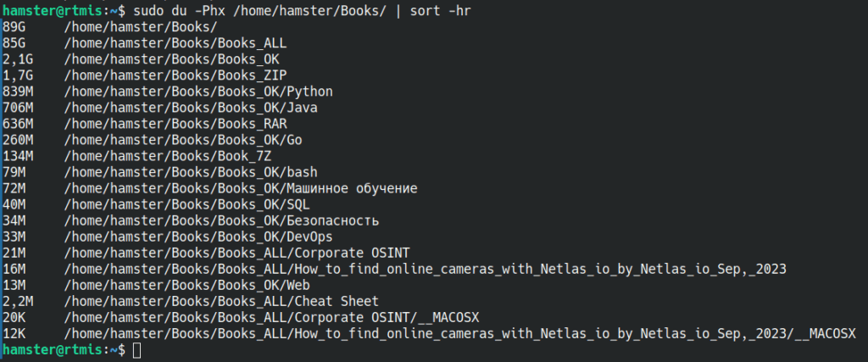Click the Books_ZIP directory line
This screenshot has width=868, height=362.
point(175,75)
